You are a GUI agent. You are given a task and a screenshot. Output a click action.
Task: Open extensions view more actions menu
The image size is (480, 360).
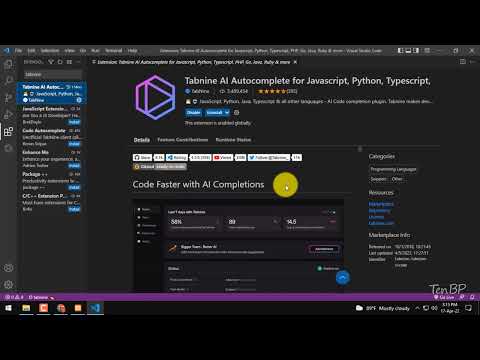point(78,62)
